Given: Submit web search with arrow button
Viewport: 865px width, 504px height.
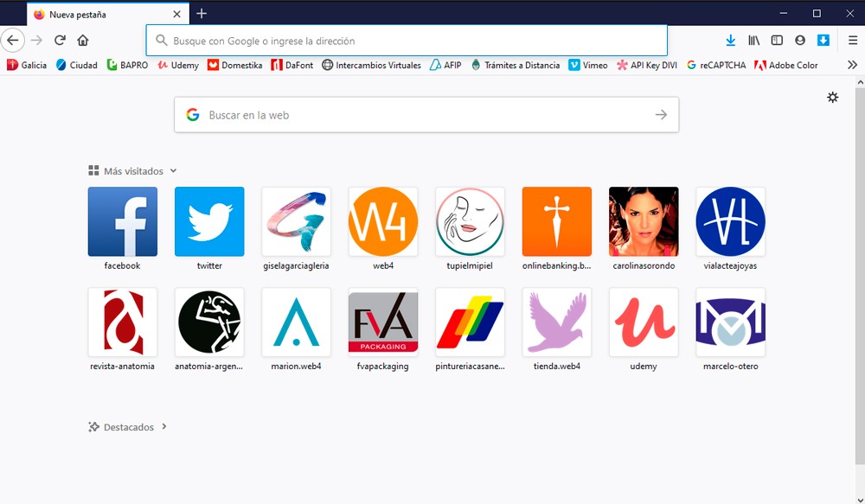Looking at the screenshot, I should (x=661, y=115).
